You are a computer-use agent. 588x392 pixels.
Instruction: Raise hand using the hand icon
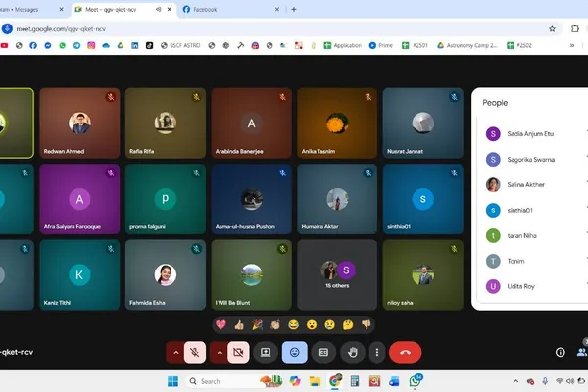pyautogui.click(x=353, y=352)
